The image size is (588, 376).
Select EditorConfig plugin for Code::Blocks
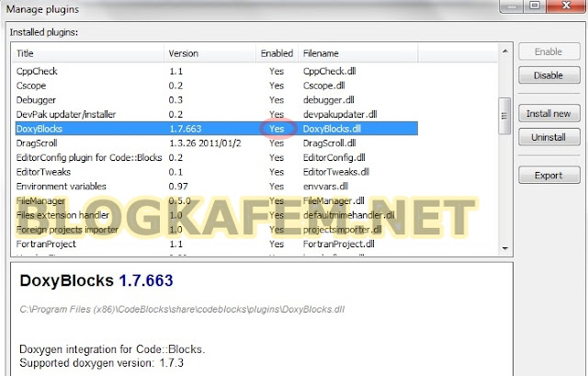pyautogui.click(x=217, y=157)
